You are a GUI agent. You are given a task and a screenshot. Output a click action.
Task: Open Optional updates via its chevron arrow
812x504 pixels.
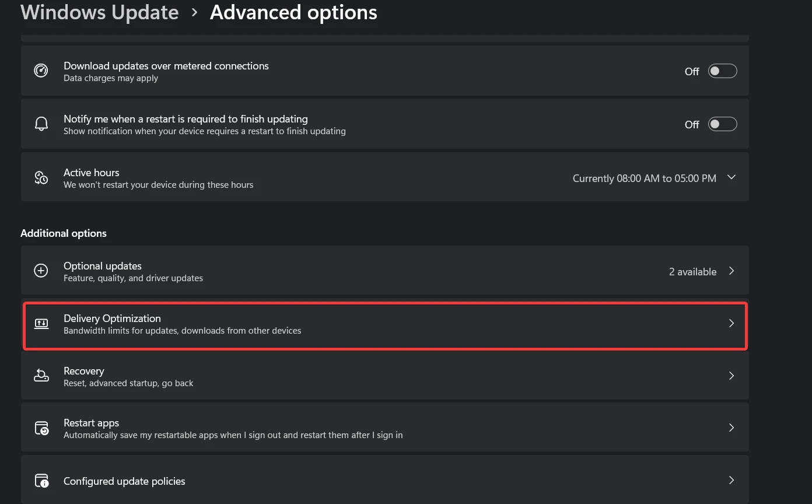[731, 271]
